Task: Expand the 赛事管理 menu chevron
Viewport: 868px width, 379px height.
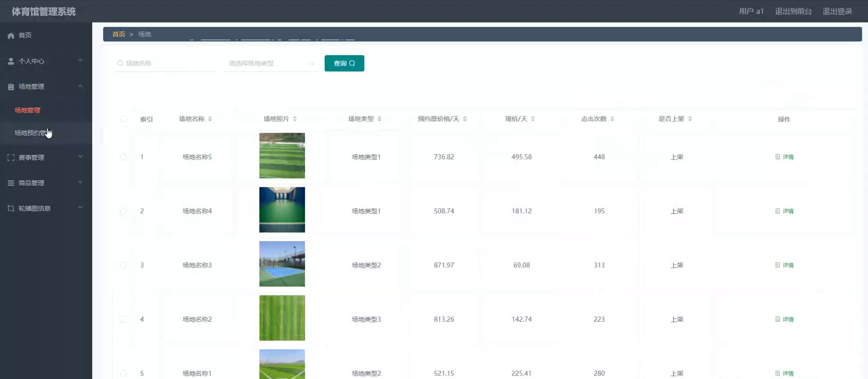Action: tap(80, 157)
